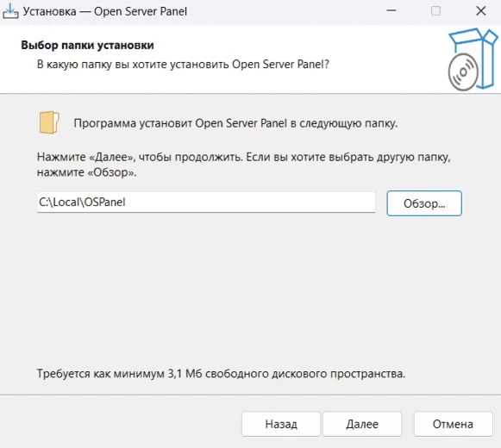Screen dimensions: 501x448
Task: Return to previous step via Назад
Action: 281,424
